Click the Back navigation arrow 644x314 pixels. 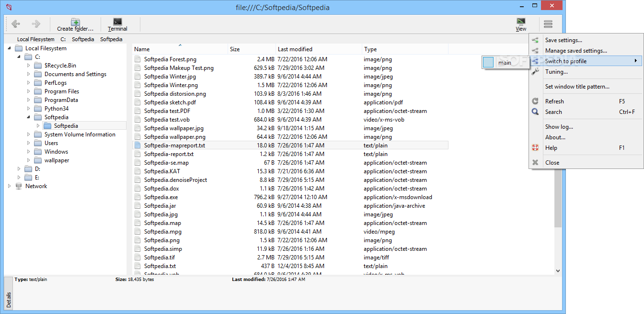[x=15, y=23]
